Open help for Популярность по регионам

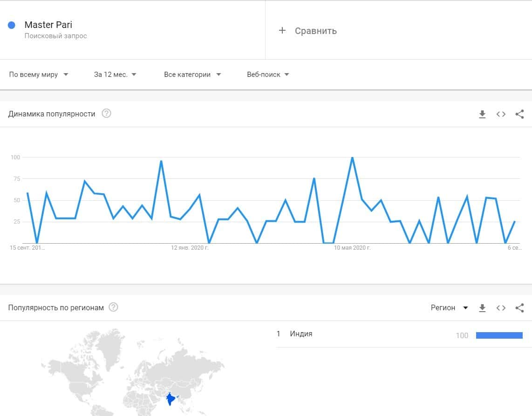coord(113,307)
